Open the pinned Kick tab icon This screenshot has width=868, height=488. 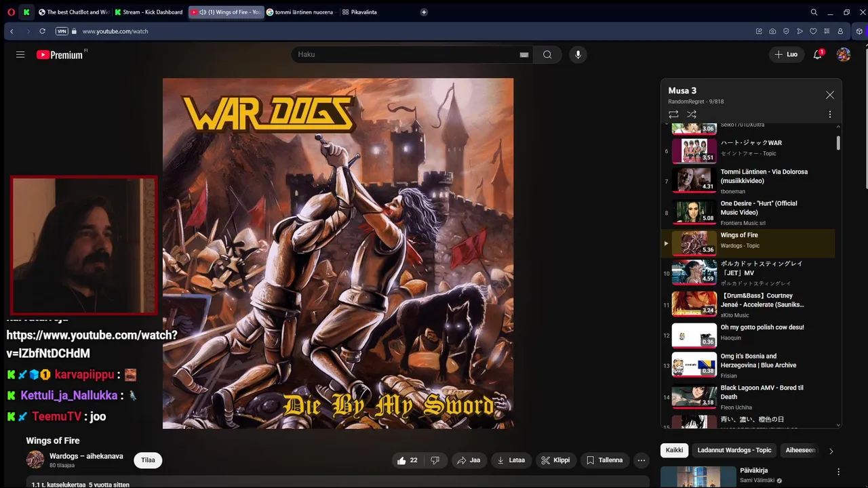click(26, 12)
